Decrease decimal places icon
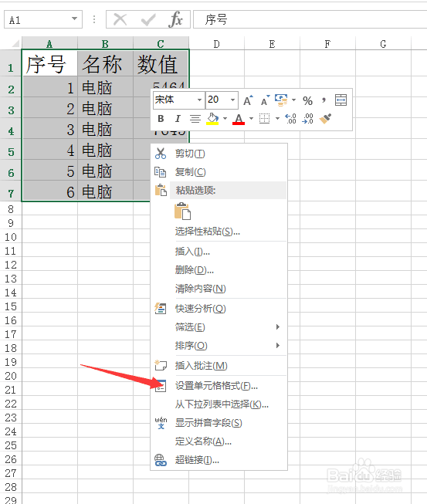 [308, 119]
